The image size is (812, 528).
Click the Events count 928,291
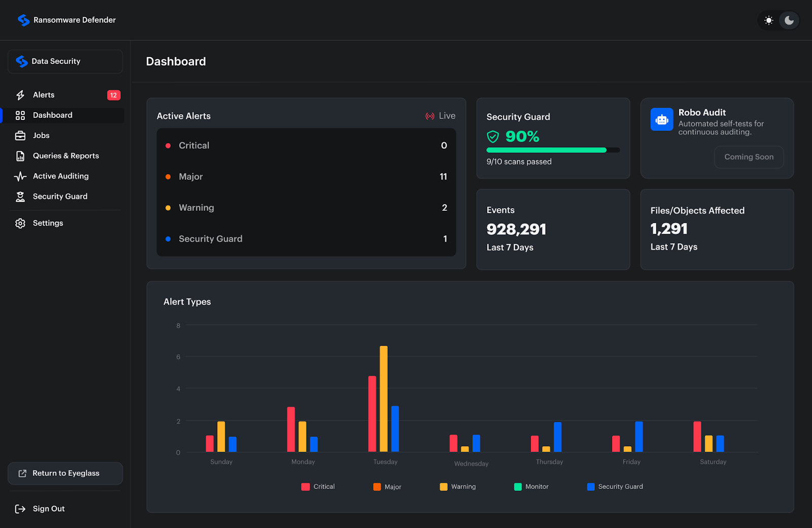point(516,229)
